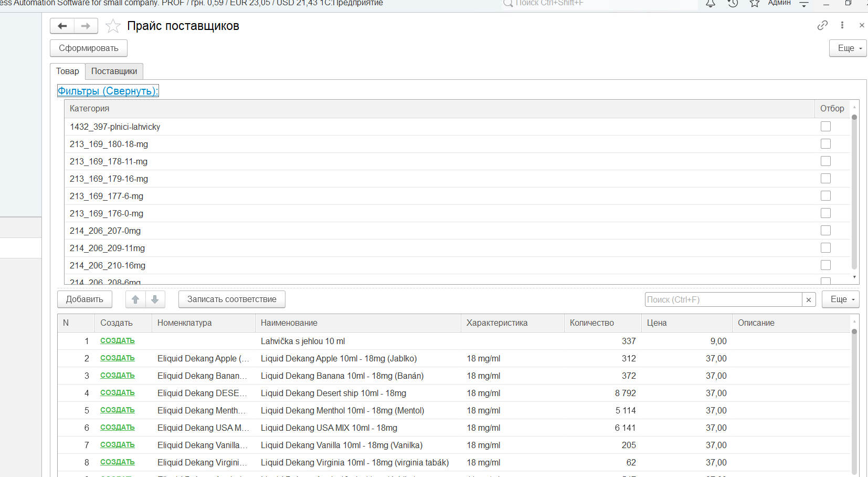
Task: Click СОЗДАТЬ link for Lahvička s jehlou row
Action: tap(118, 341)
